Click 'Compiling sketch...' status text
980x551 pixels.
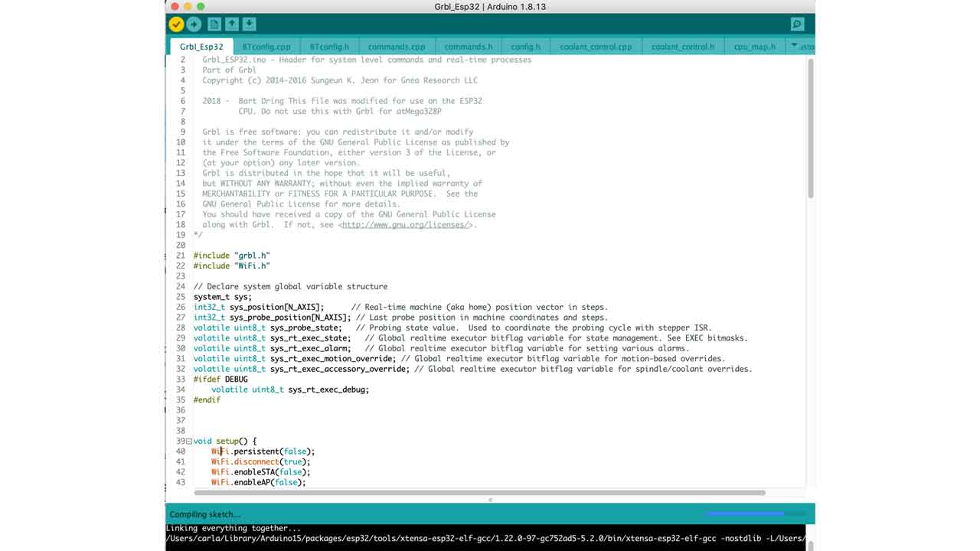coord(205,514)
